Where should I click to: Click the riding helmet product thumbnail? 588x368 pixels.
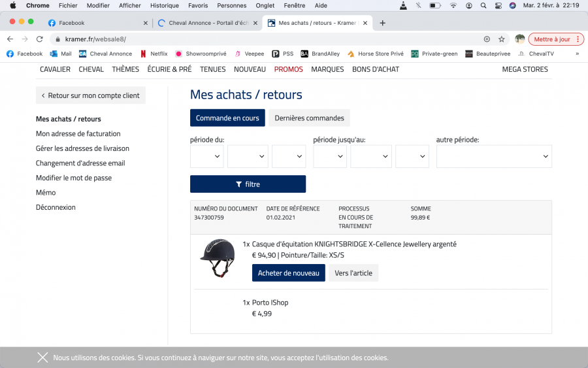(x=218, y=258)
